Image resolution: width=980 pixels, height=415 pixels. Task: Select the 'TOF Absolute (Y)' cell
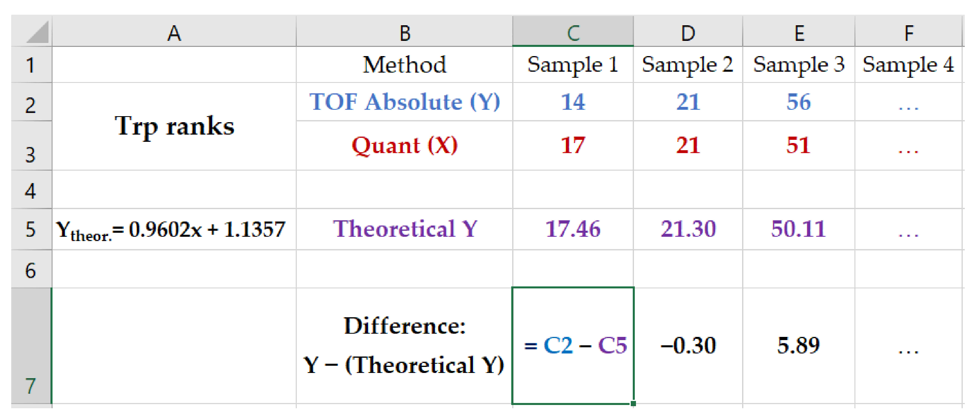(x=404, y=102)
